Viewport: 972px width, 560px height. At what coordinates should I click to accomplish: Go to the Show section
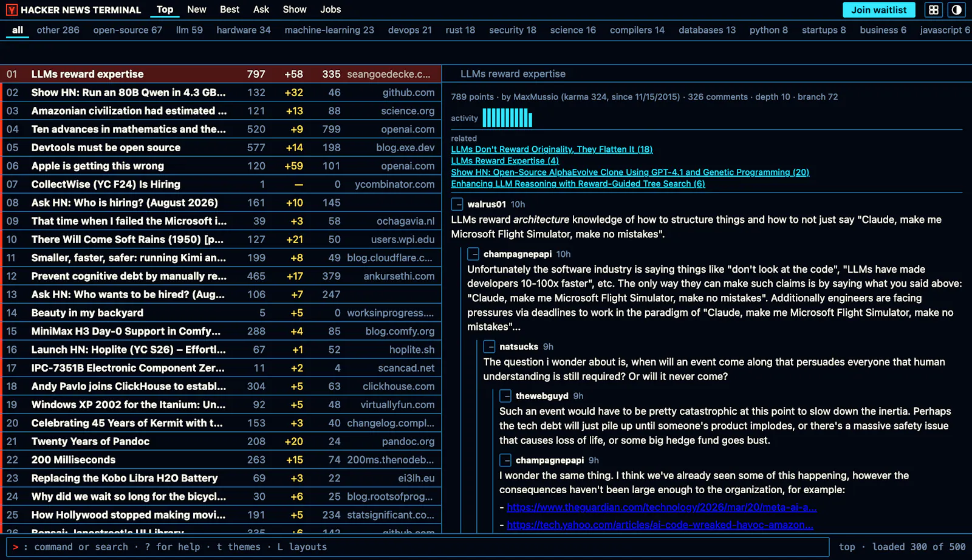pos(295,10)
